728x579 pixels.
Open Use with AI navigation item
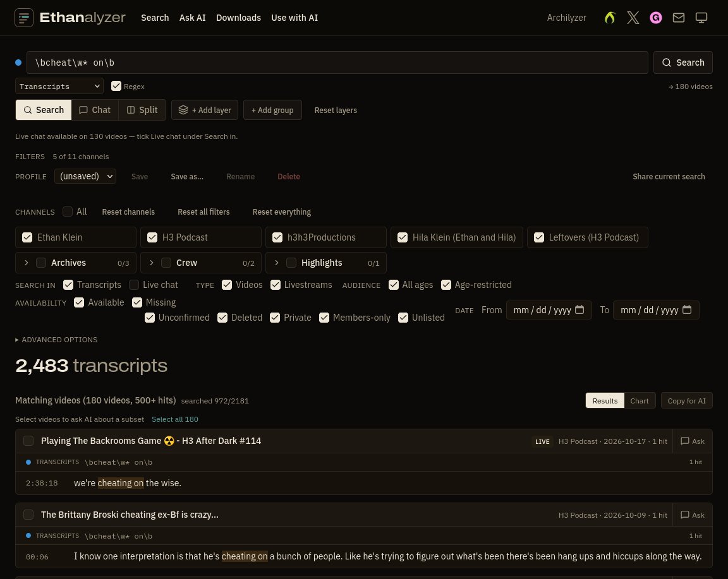click(x=294, y=18)
